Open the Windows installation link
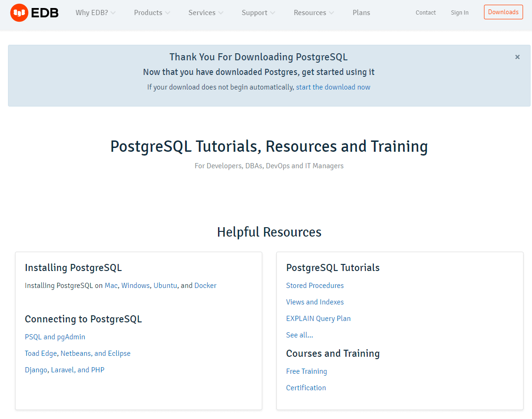 (x=136, y=286)
